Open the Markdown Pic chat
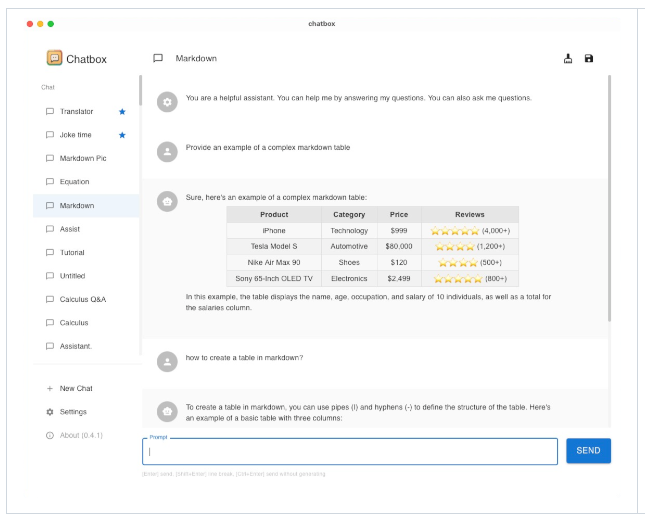Viewport: 645px width, 522px height. click(86, 158)
